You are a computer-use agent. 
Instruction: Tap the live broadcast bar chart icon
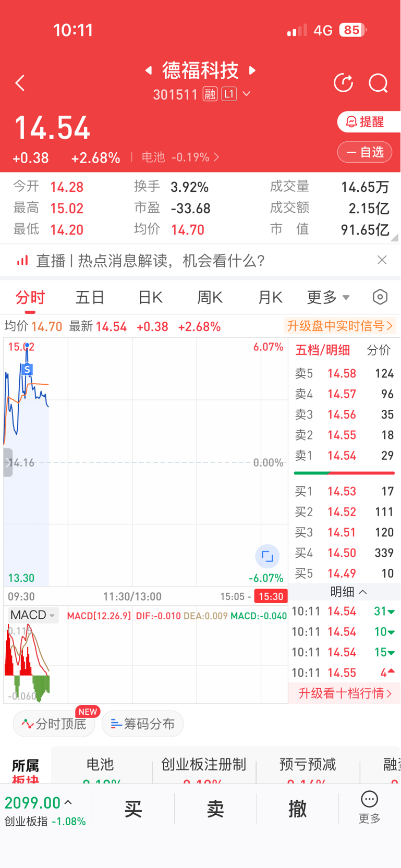[x=22, y=260]
